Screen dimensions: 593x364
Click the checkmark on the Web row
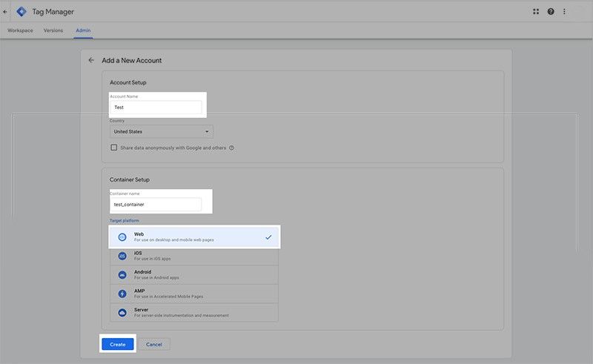pyautogui.click(x=268, y=237)
